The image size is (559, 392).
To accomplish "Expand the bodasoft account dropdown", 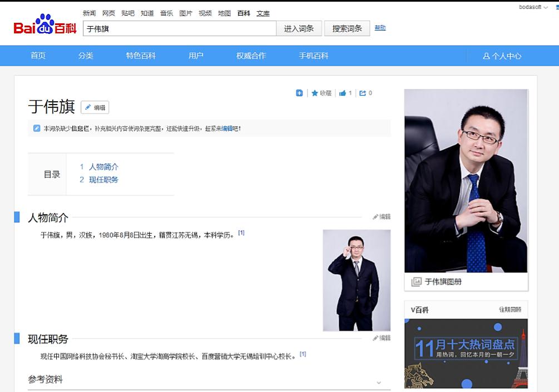I will (x=533, y=7).
